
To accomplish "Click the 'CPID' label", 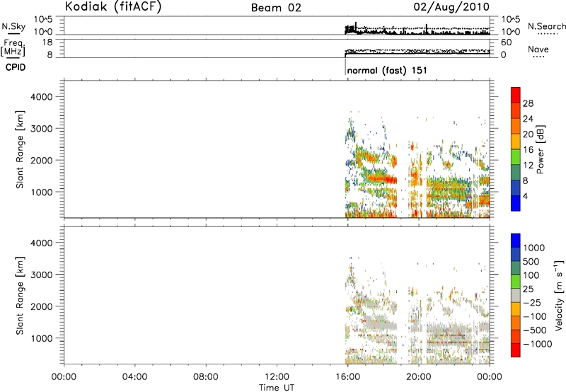I will 16,67.
